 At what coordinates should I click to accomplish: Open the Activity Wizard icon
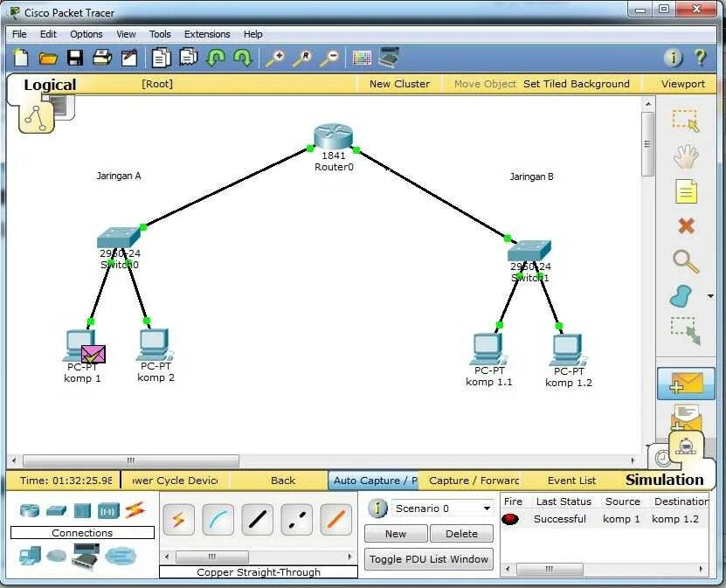point(129,58)
